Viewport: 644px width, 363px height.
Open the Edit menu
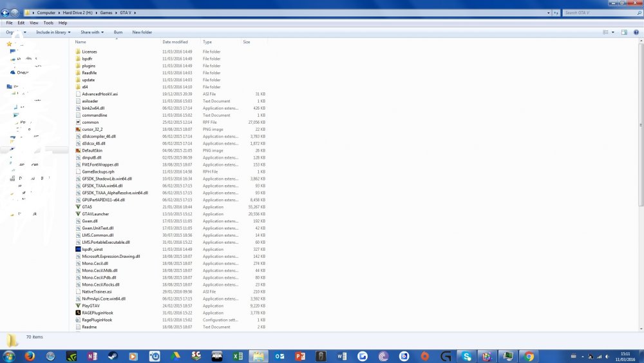coord(21,23)
